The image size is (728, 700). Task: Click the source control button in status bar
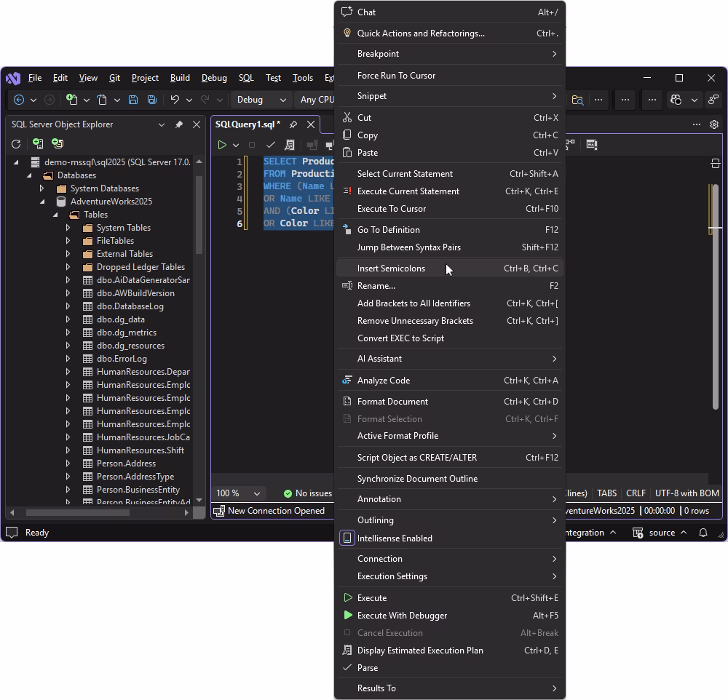point(660,533)
